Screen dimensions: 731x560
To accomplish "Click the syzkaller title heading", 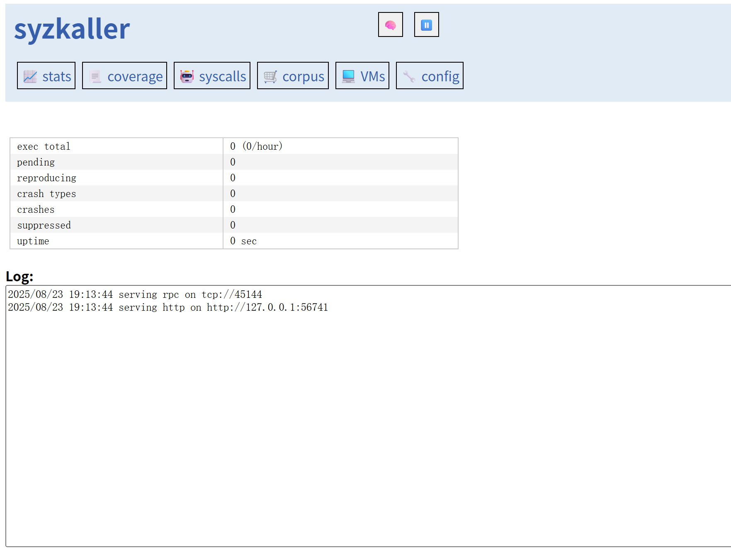I will click(x=72, y=29).
